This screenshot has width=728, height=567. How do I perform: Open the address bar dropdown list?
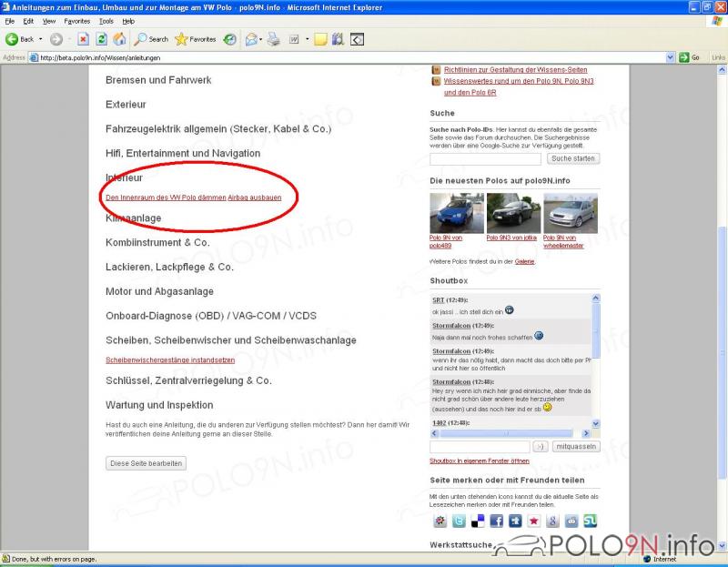pyautogui.click(x=670, y=57)
